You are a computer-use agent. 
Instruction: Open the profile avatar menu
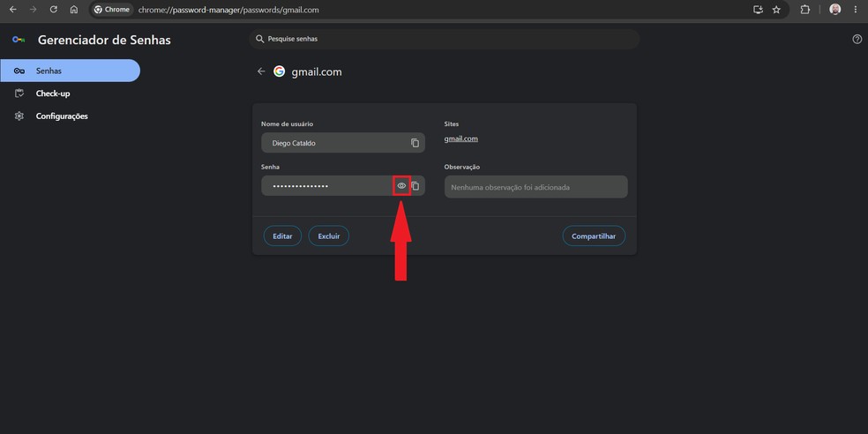[x=834, y=10]
